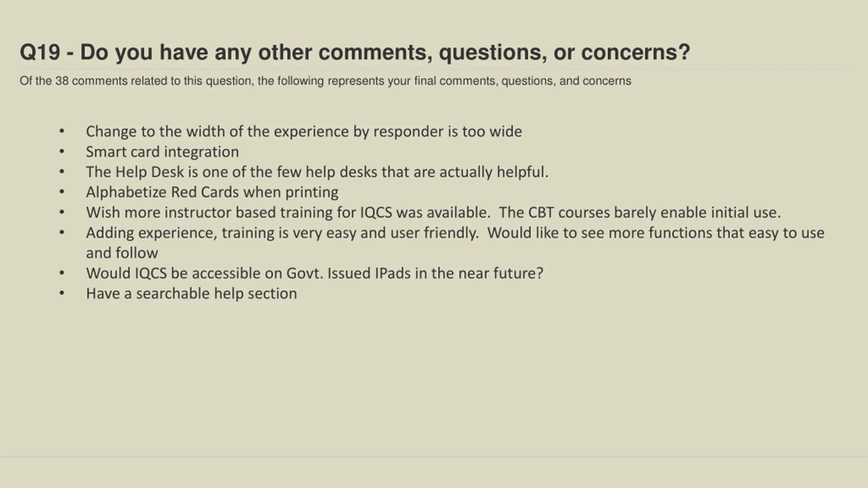Click the bullet dot beside "Would IQCS be accessible"
Viewport: 868px width, 488px height.
coord(62,273)
